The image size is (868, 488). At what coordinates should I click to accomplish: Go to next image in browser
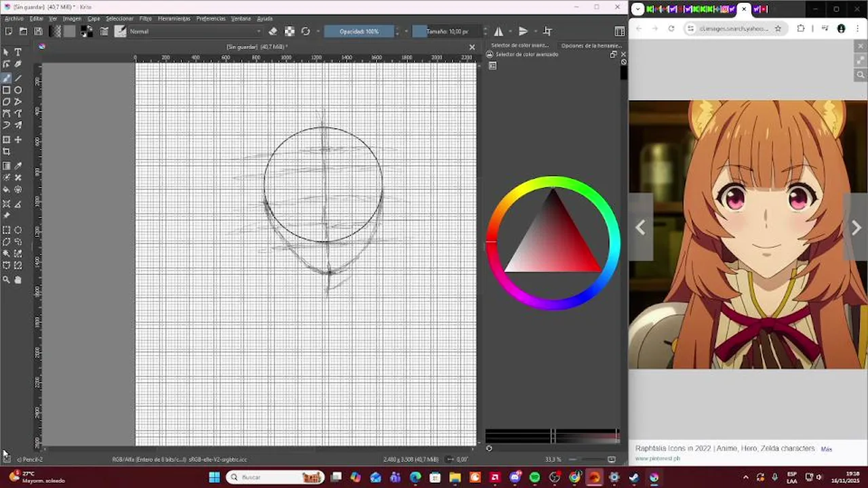[x=856, y=228]
